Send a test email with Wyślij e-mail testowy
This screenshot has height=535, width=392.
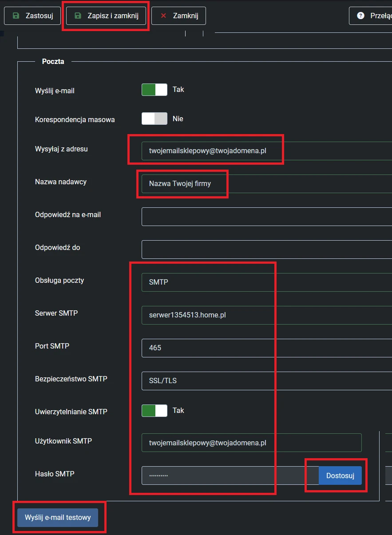coord(58,518)
